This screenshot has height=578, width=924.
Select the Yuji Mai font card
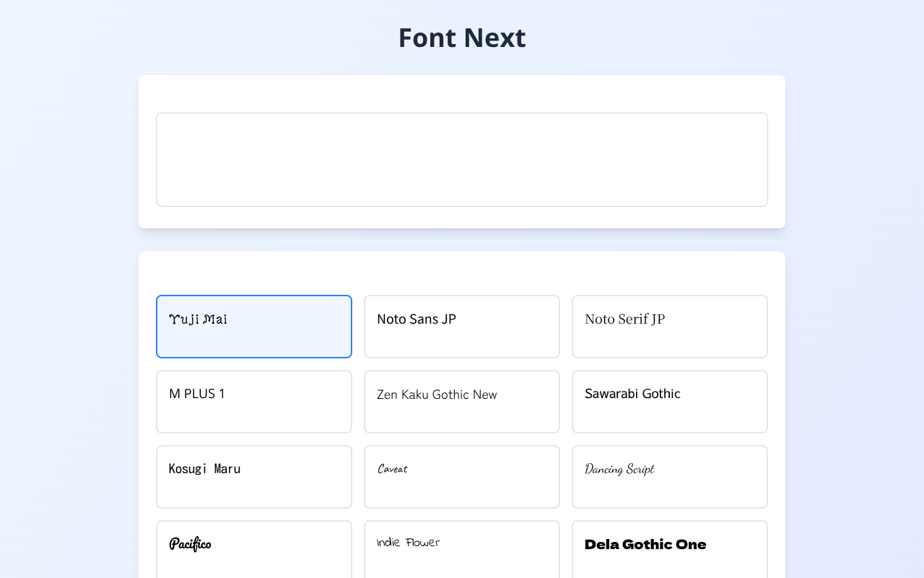[254, 327]
